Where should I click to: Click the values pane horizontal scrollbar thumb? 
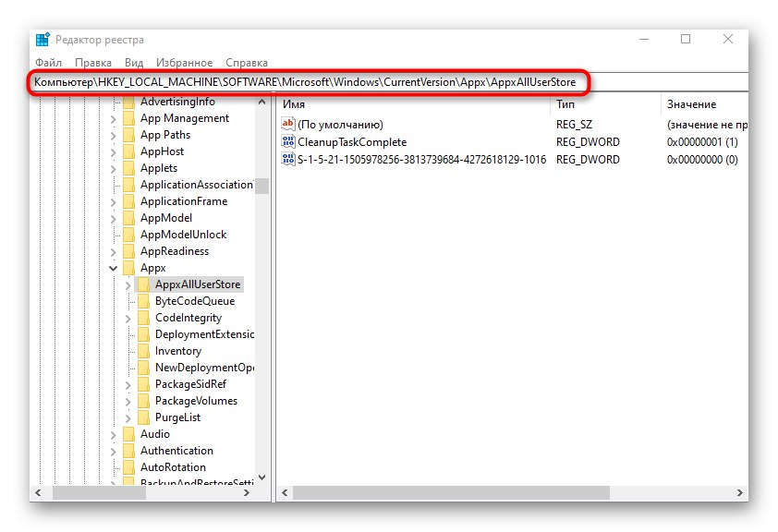click(x=451, y=492)
